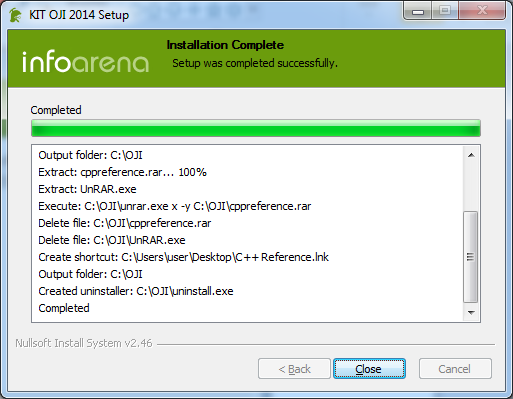513x399 pixels.
Task: Click the green installation progress bar
Action: [256, 128]
